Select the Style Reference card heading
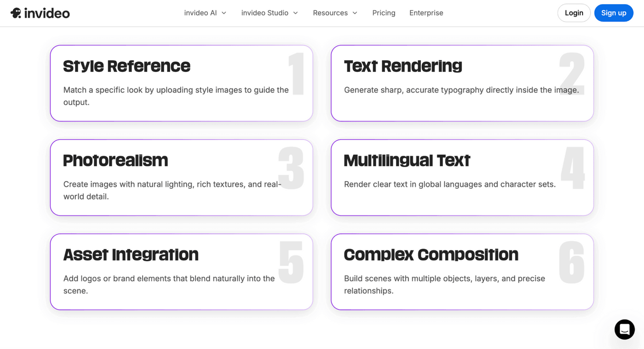Viewport: 644px width, 349px height. (x=126, y=66)
